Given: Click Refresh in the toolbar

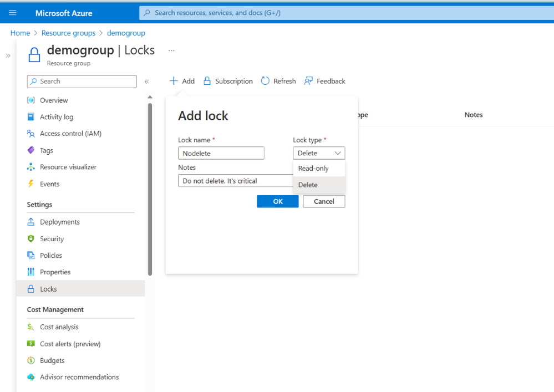Looking at the screenshot, I should (284, 81).
